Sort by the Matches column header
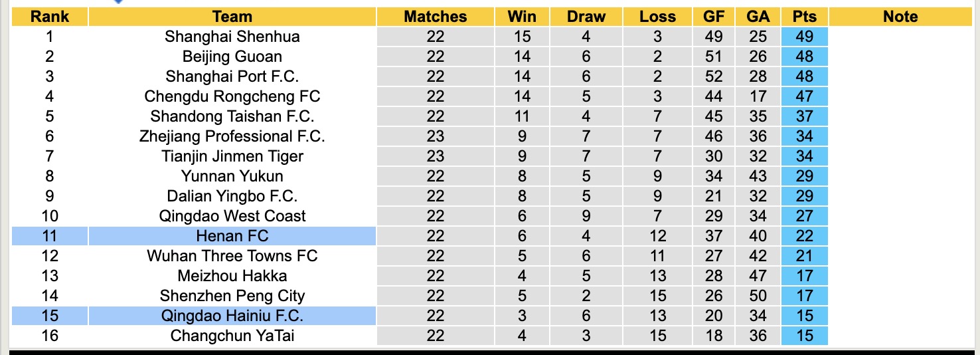Image resolution: width=980 pixels, height=355 pixels. pos(436,17)
